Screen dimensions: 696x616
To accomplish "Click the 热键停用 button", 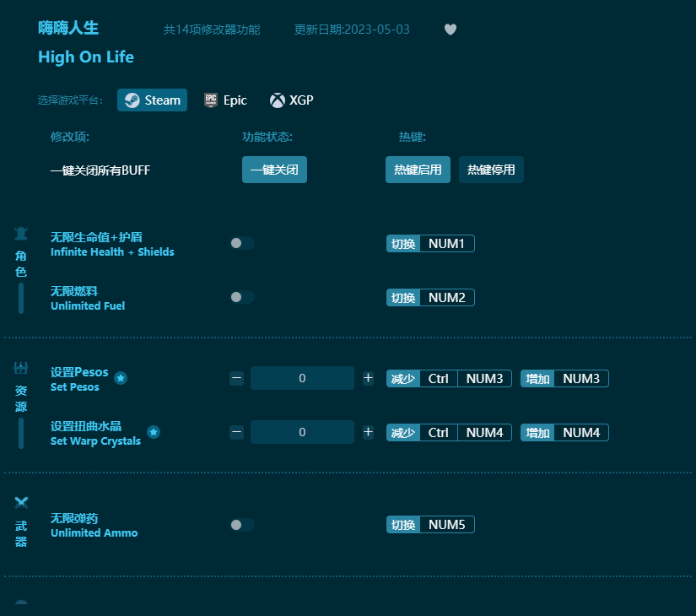I will [491, 170].
